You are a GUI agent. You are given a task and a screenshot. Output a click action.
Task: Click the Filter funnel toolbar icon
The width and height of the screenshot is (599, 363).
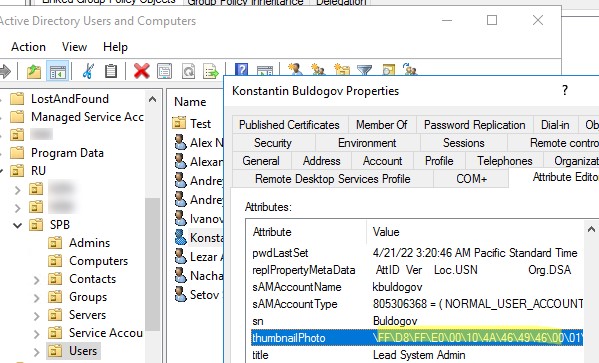(x=364, y=69)
